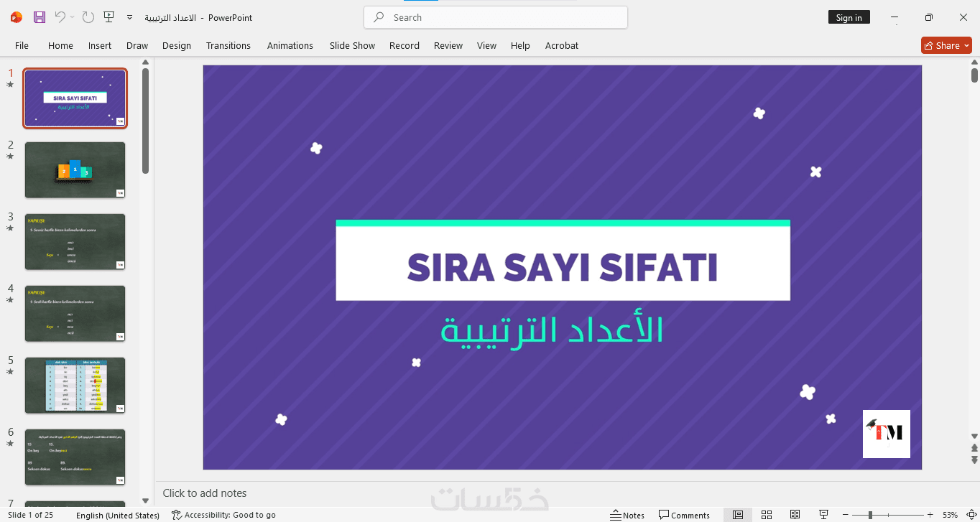This screenshot has height=522, width=980.
Task: Switch to Normal view
Action: 738,515
